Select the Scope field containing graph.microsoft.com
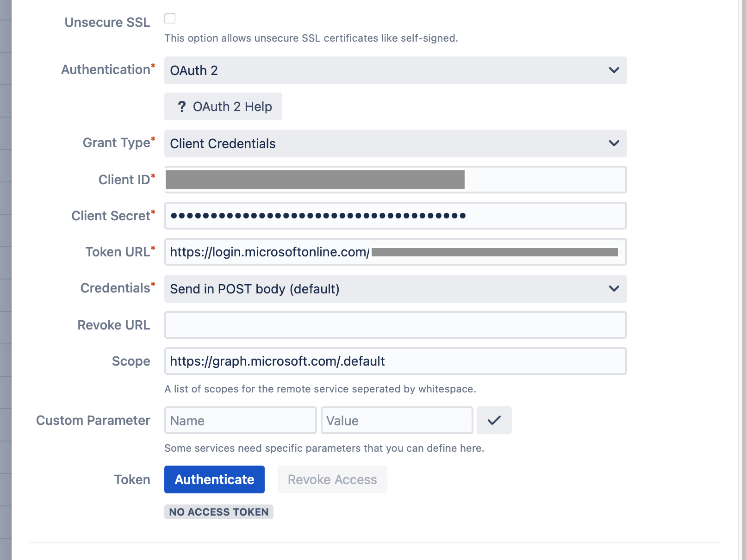 pos(395,361)
